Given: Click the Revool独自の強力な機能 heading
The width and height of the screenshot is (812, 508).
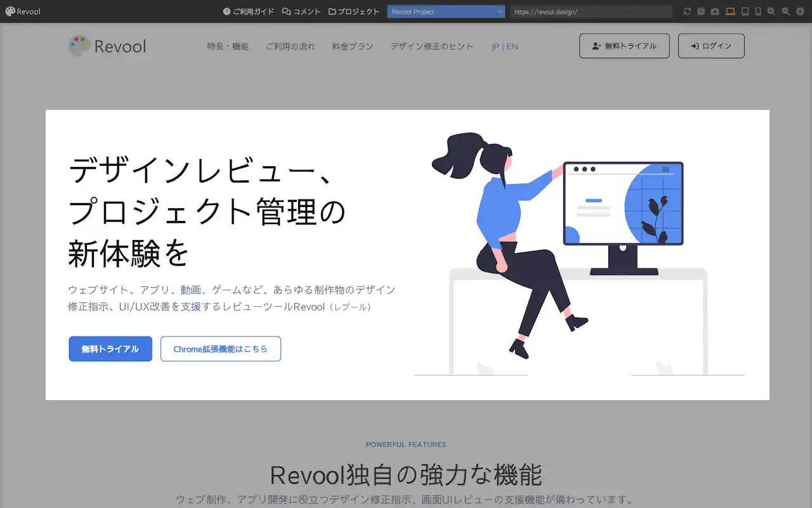Looking at the screenshot, I should pos(406,475).
